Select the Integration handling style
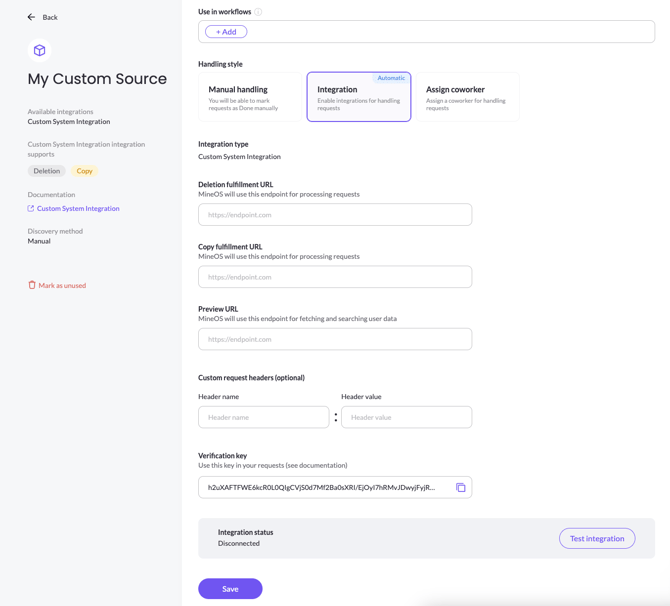 (359, 97)
